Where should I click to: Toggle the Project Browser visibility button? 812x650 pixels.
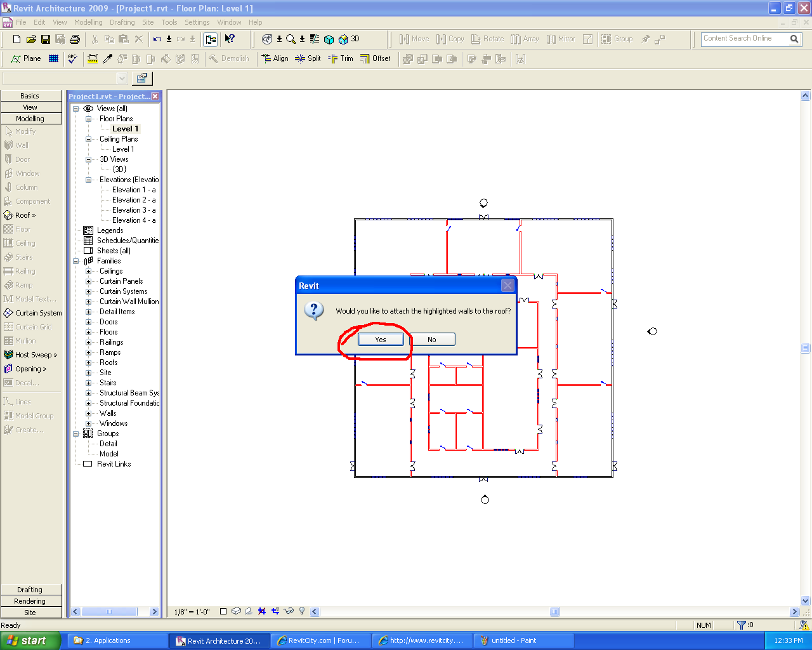pyautogui.click(x=211, y=39)
